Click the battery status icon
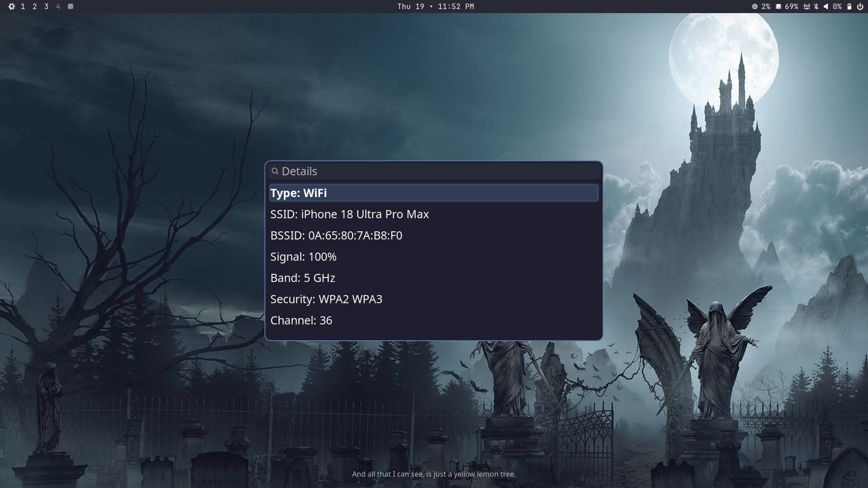 (849, 6)
